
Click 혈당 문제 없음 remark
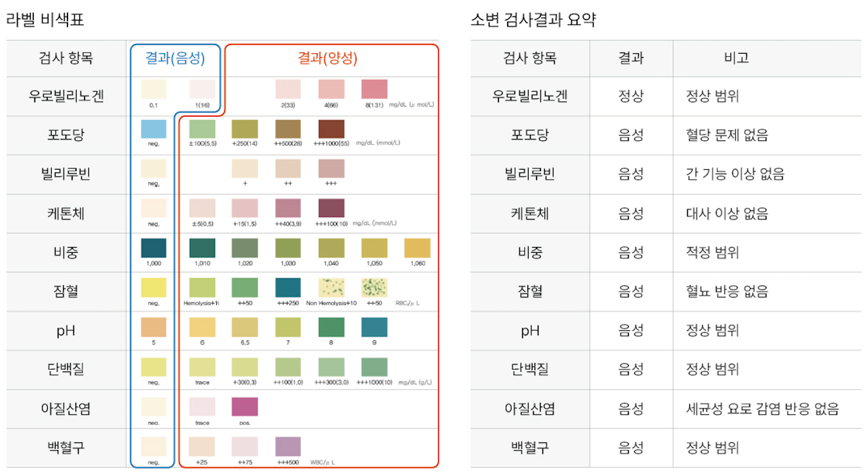click(727, 136)
